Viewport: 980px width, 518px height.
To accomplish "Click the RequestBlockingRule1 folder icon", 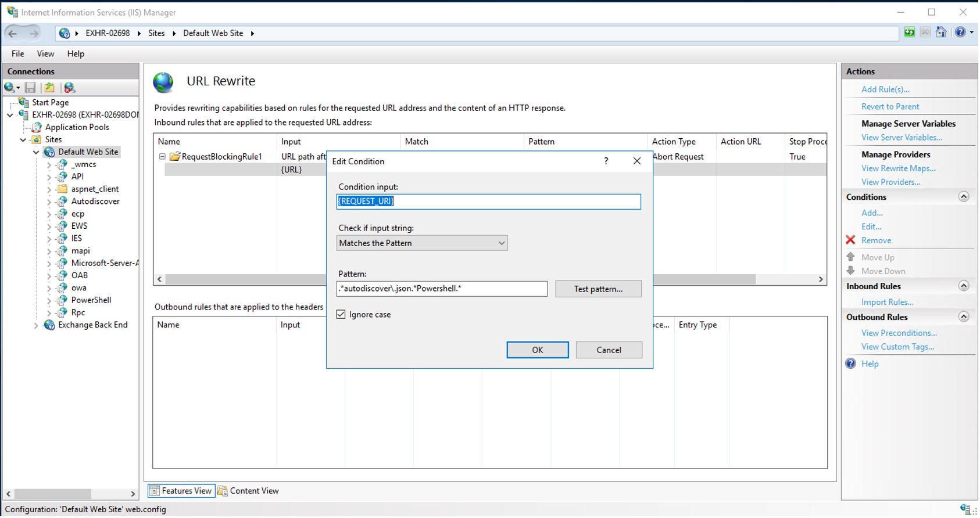I will pos(174,157).
